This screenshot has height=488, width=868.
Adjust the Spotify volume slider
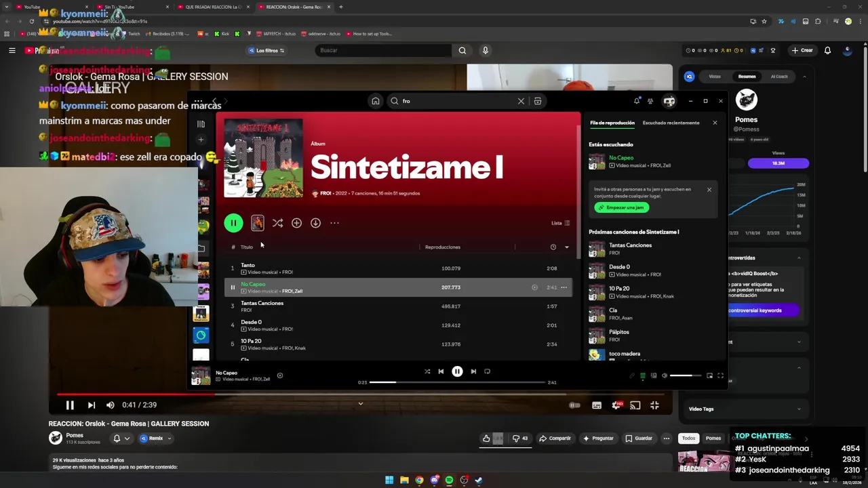685,375
